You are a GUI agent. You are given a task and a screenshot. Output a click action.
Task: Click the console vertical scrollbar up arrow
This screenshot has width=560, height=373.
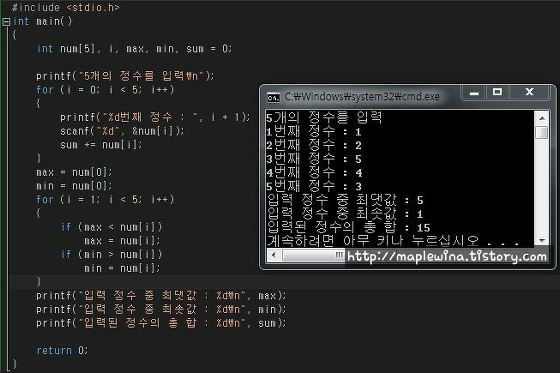click(542, 118)
